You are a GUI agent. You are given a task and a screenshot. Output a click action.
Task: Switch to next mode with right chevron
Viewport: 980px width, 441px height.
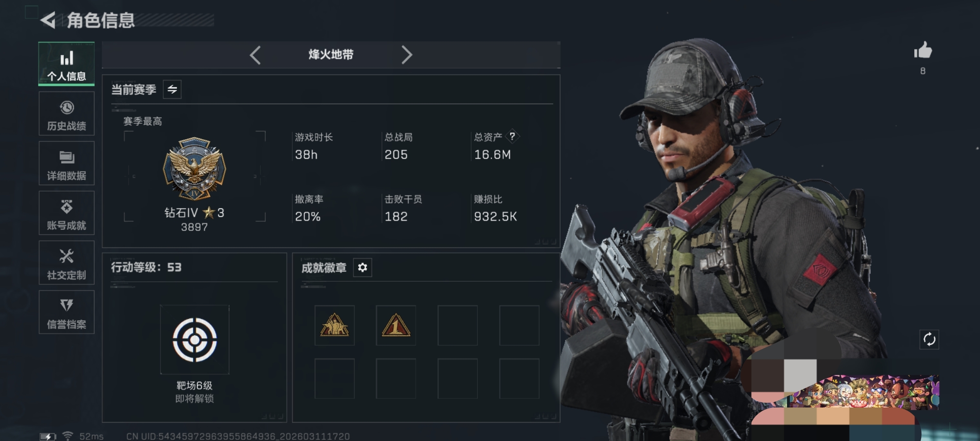pyautogui.click(x=406, y=55)
